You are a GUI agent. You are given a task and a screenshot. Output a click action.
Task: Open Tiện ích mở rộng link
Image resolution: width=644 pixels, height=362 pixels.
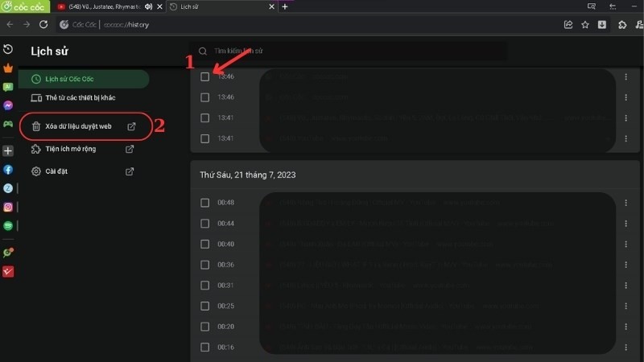point(84,149)
